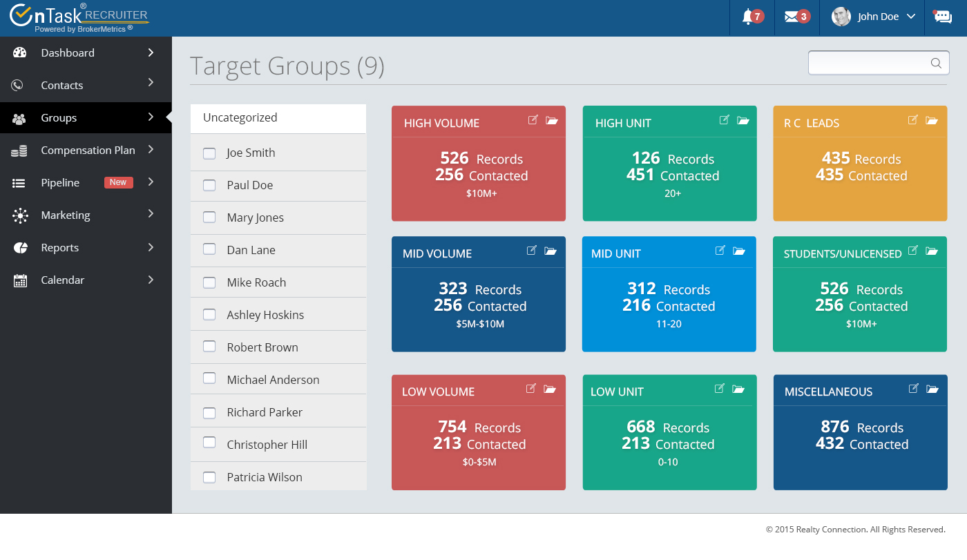Click the Contacts phone icon
Viewport: 967px width, 560px height.
[x=18, y=85]
